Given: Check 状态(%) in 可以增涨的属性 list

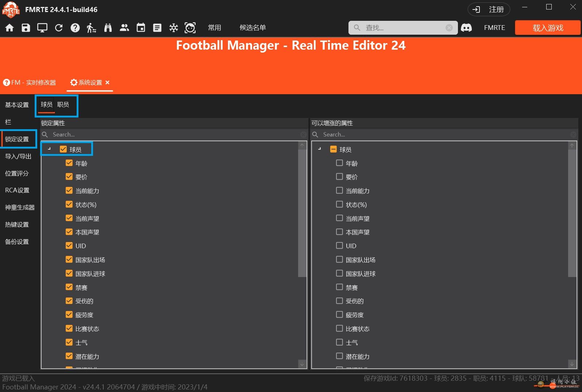Looking at the screenshot, I should [339, 204].
